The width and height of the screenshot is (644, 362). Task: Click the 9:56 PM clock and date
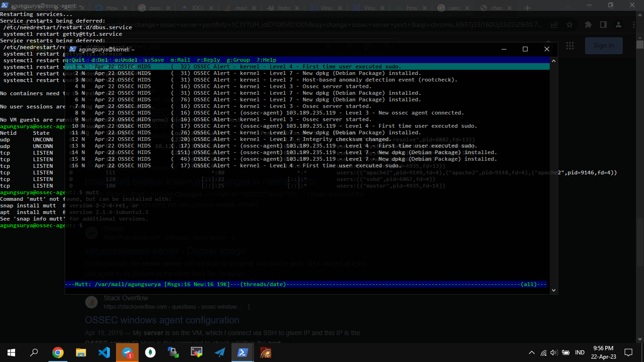[x=603, y=352]
